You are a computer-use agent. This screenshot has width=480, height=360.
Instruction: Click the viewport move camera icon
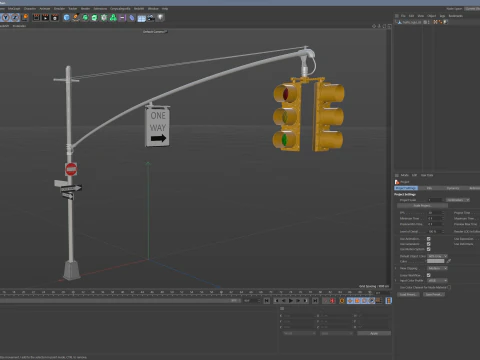click(374, 26)
